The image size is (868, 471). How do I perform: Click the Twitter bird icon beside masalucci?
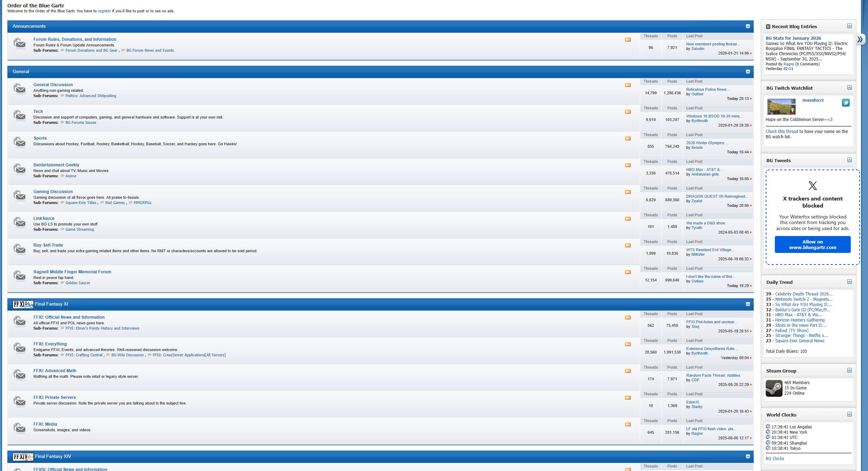tap(846, 103)
